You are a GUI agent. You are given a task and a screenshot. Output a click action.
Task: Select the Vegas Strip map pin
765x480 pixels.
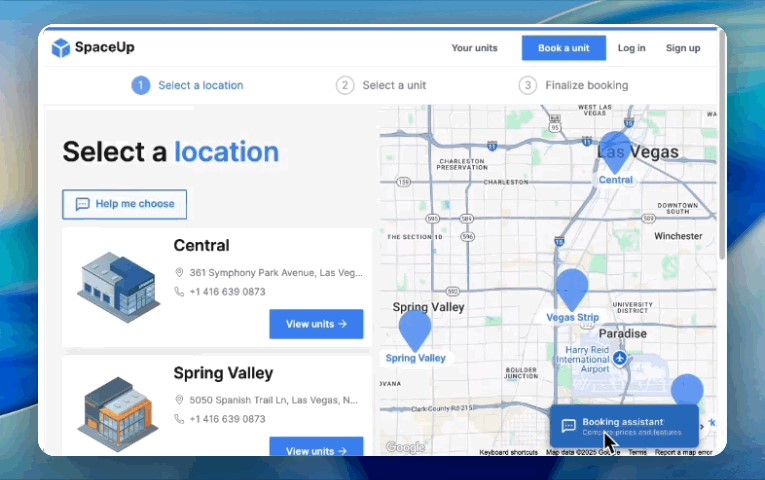pos(572,288)
